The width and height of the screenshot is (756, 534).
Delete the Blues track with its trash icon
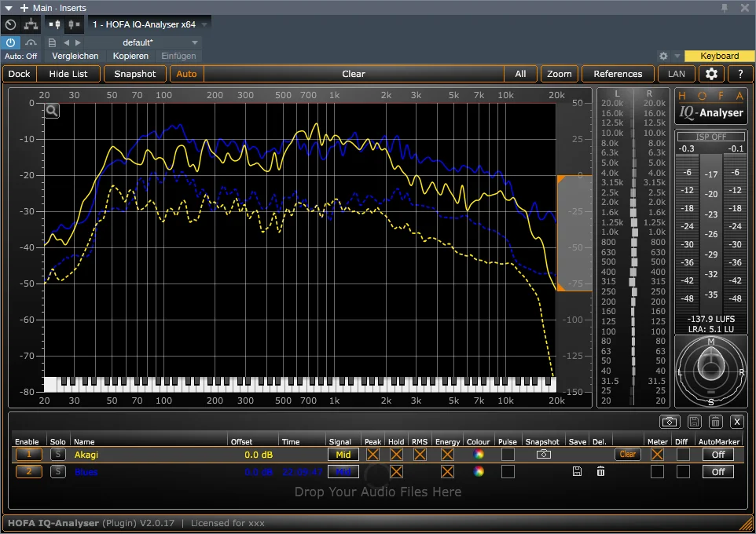(600, 471)
